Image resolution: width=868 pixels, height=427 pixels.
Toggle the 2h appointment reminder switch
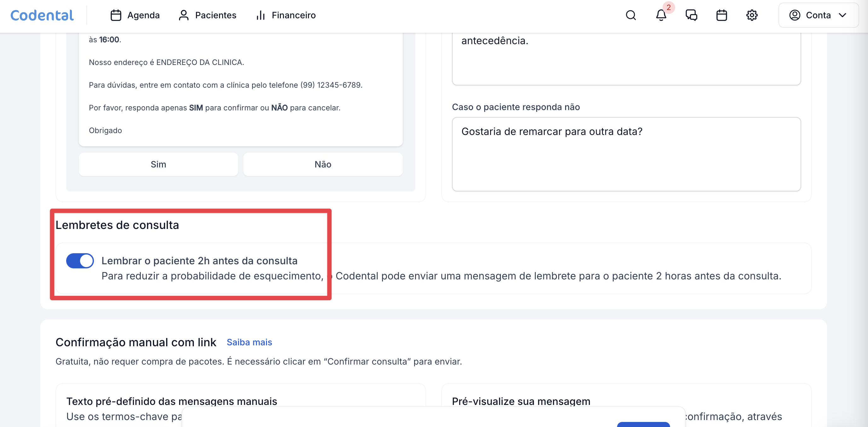pos(80,261)
